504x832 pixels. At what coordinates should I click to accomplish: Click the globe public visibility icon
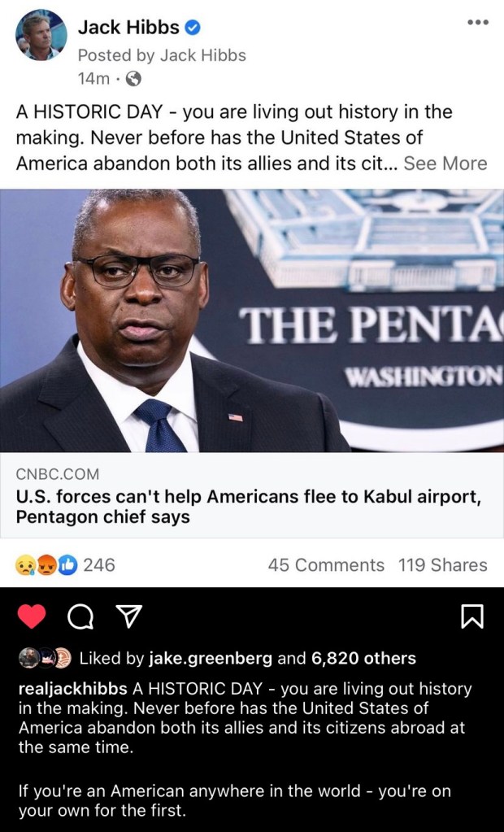[134, 79]
